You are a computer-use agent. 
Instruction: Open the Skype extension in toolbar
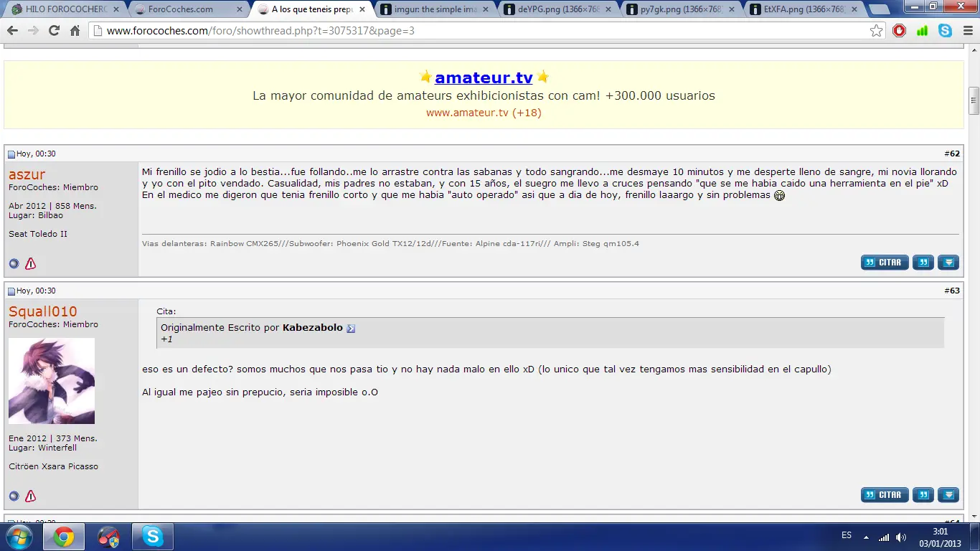[945, 31]
